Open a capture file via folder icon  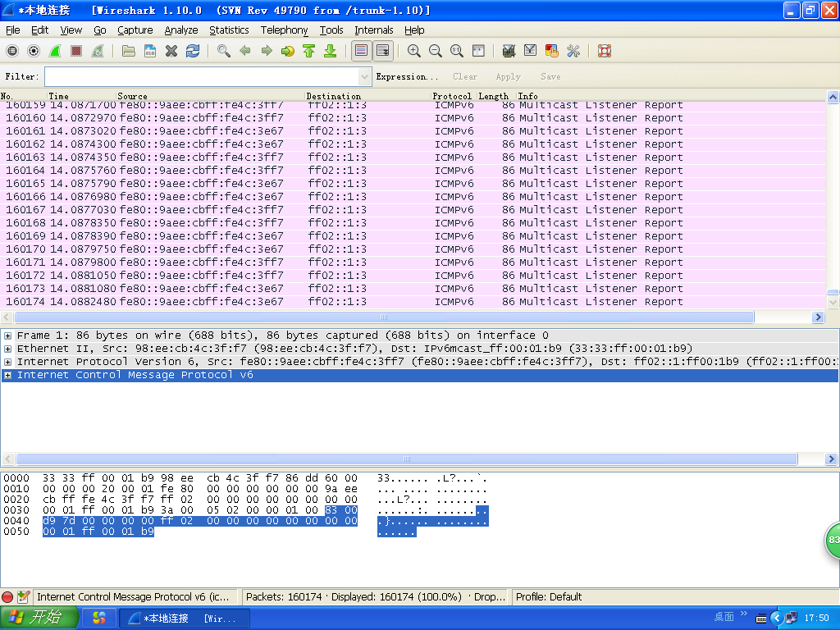[x=129, y=51]
